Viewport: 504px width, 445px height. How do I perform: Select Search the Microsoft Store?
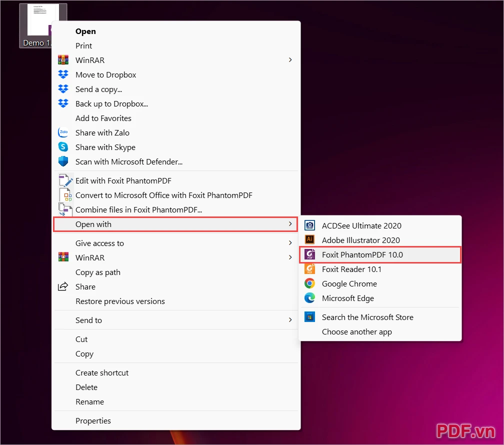coord(380,317)
